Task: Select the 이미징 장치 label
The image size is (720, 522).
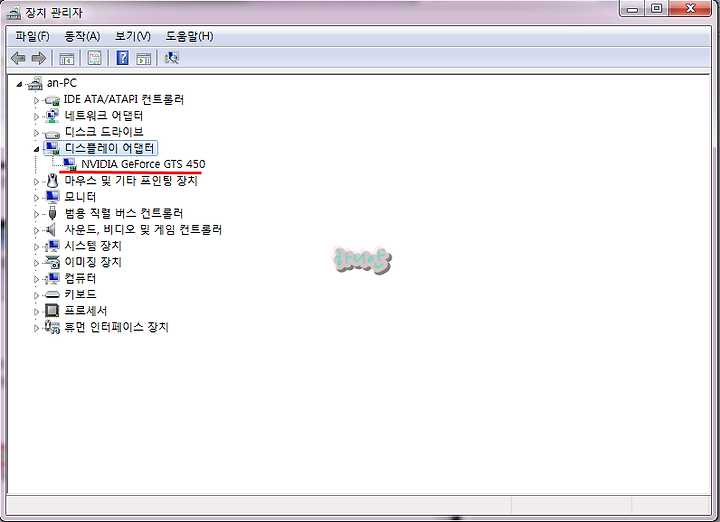Action: [93, 262]
